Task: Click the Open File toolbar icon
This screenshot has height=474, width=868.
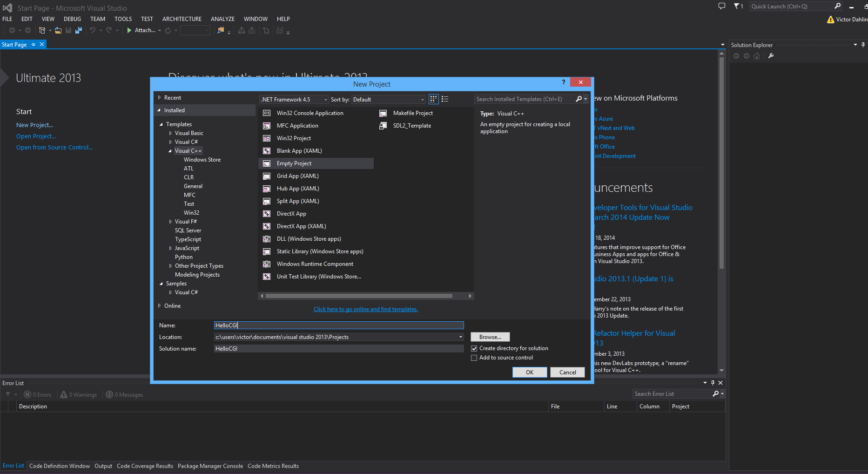Action: pyautogui.click(x=58, y=30)
